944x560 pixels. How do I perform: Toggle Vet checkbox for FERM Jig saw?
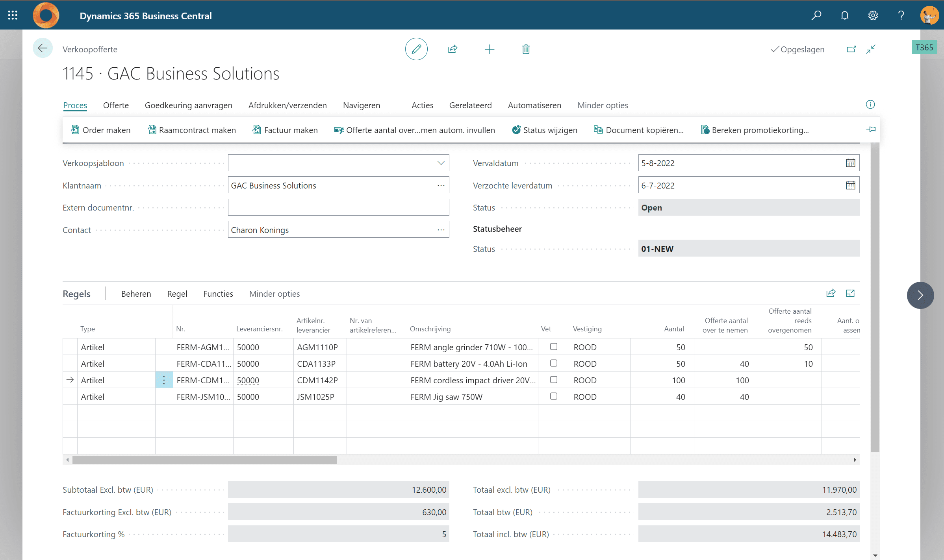point(553,396)
